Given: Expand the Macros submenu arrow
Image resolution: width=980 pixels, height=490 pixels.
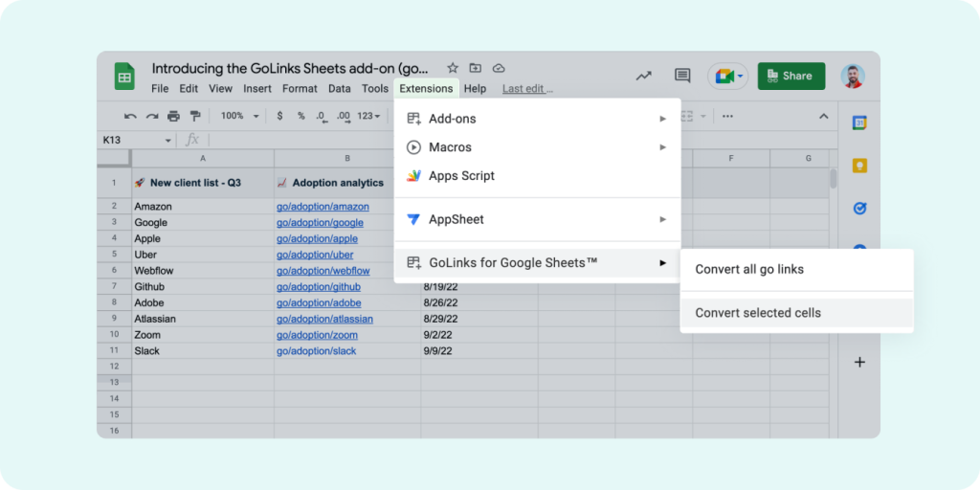Looking at the screenshot, I should pos(663,147).
